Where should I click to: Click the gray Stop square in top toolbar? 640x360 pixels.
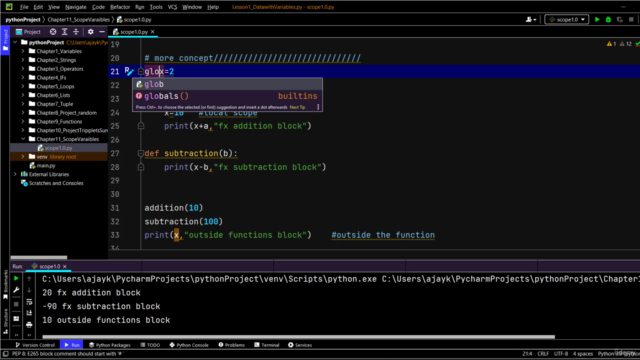tap(631, 19)
